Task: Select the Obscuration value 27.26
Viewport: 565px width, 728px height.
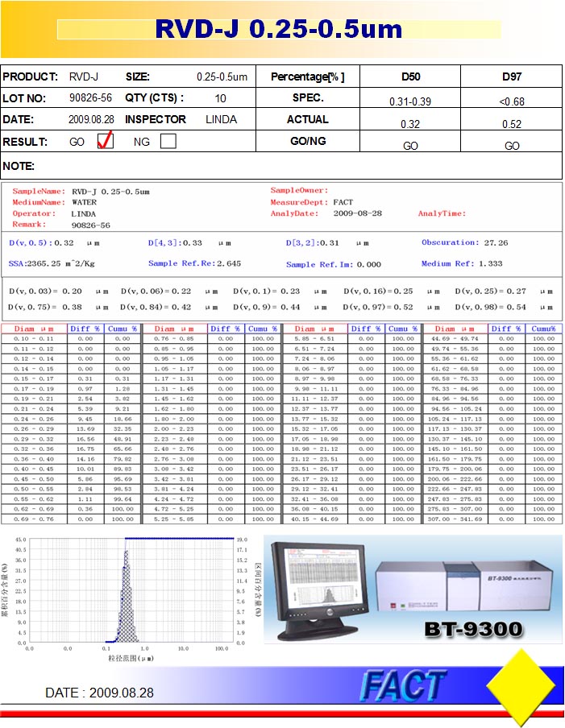Action: (496, 242)
